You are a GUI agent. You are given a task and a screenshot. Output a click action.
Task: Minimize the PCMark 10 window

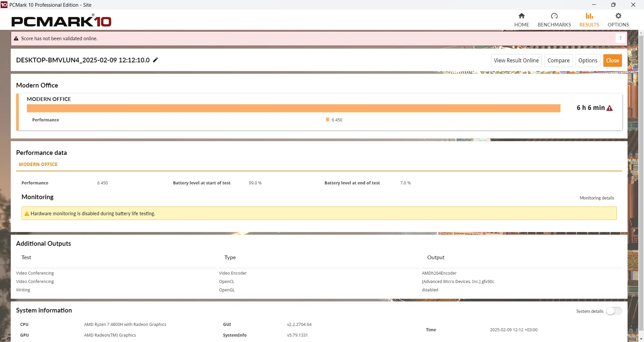coord(594,5)
